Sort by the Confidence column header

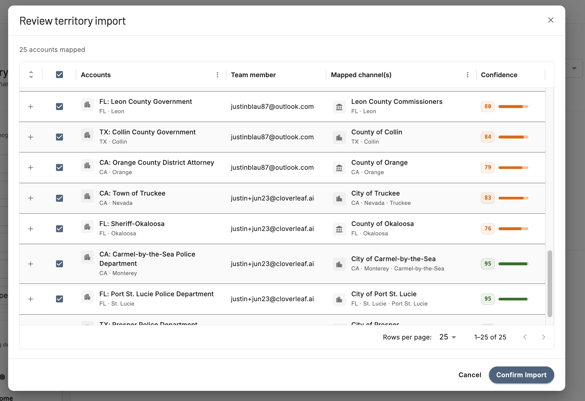pyautogui.click(x=499, y=75)
